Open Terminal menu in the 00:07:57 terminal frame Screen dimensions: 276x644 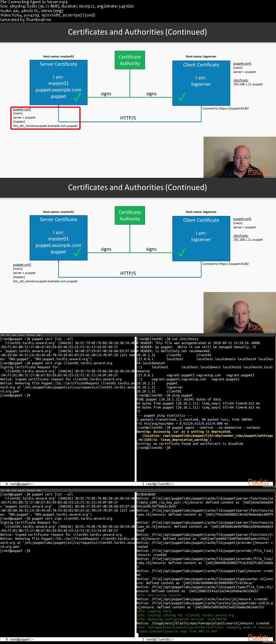coord(30,490)
